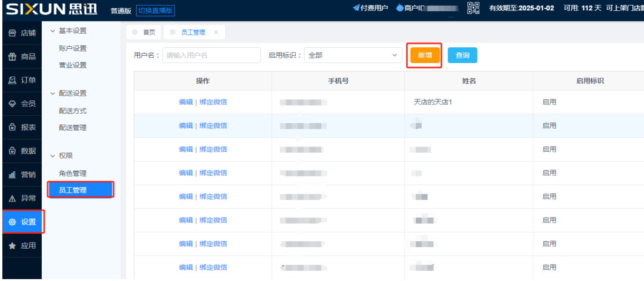
Task: Open the products (商品) sidebar icon
Action: pyautogui.click(x=13, y=57)
